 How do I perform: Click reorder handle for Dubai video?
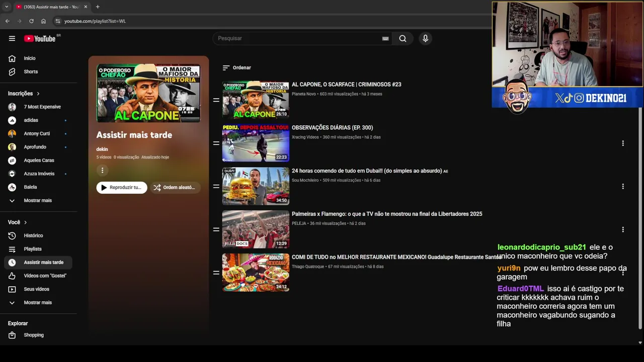216,186
